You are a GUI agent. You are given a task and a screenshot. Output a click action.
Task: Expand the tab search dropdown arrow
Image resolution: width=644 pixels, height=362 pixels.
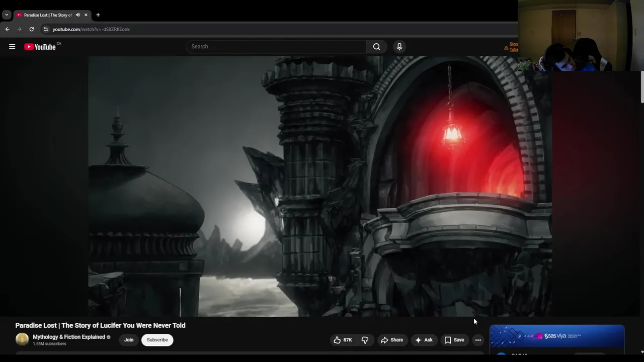pos(7,15)
